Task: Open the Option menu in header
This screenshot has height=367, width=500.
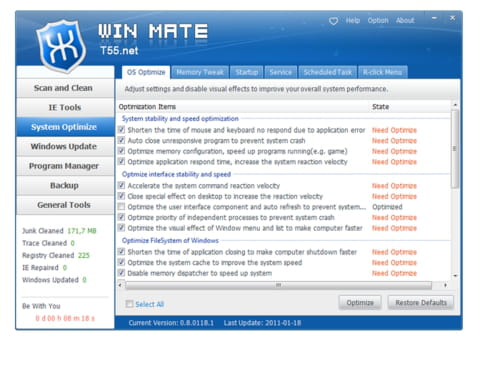Action: (378, 21)
